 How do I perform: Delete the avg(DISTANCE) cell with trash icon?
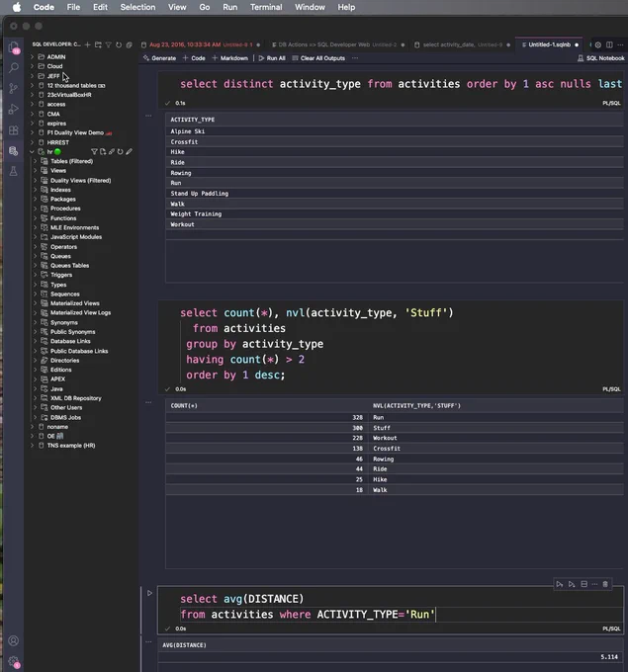(605, 584)
